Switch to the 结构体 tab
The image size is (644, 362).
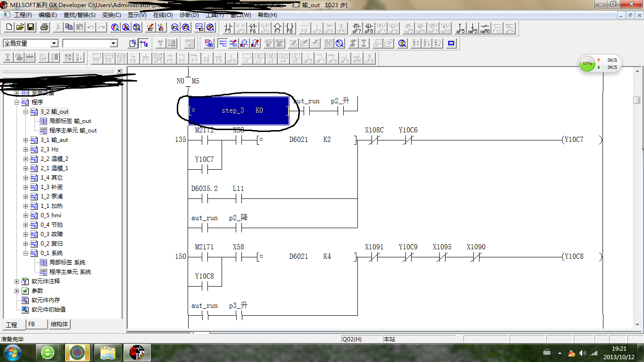coord(59,324)
